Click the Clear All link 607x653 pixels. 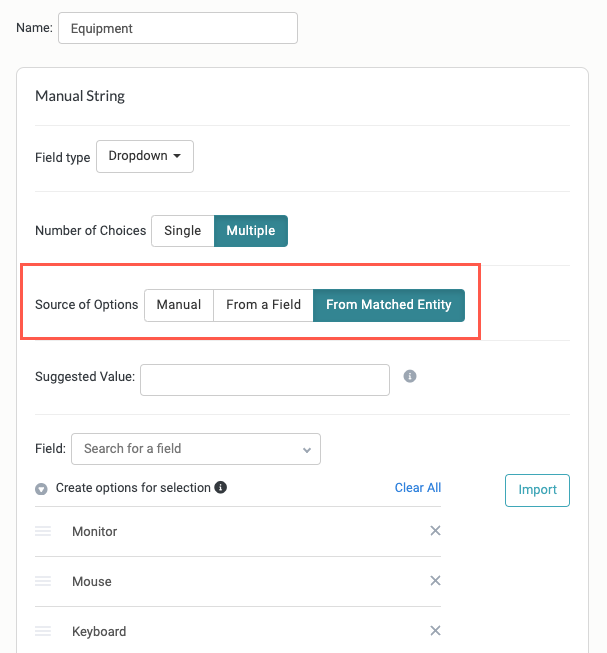pos(418,488)
